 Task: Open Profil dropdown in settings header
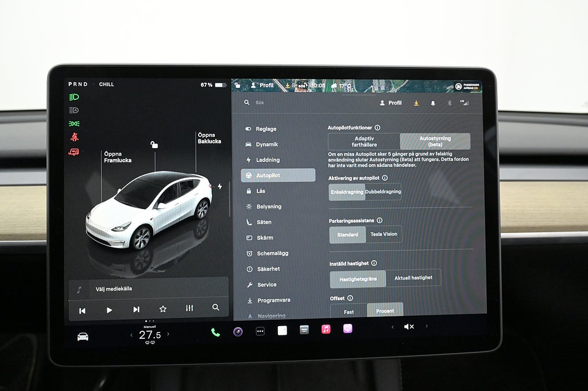390,103
